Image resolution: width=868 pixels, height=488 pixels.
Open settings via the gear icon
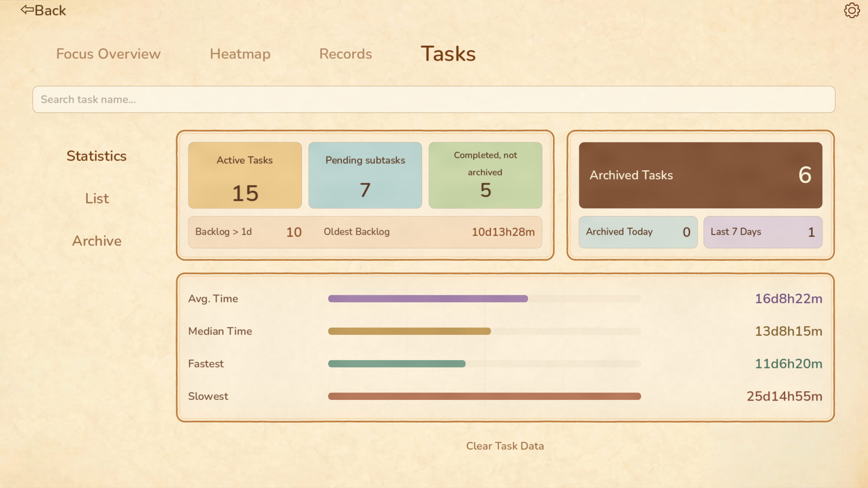coord(851,10)
